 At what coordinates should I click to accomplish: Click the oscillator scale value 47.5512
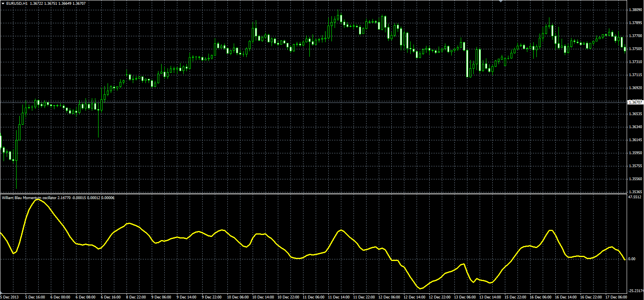tap(635, 197)
